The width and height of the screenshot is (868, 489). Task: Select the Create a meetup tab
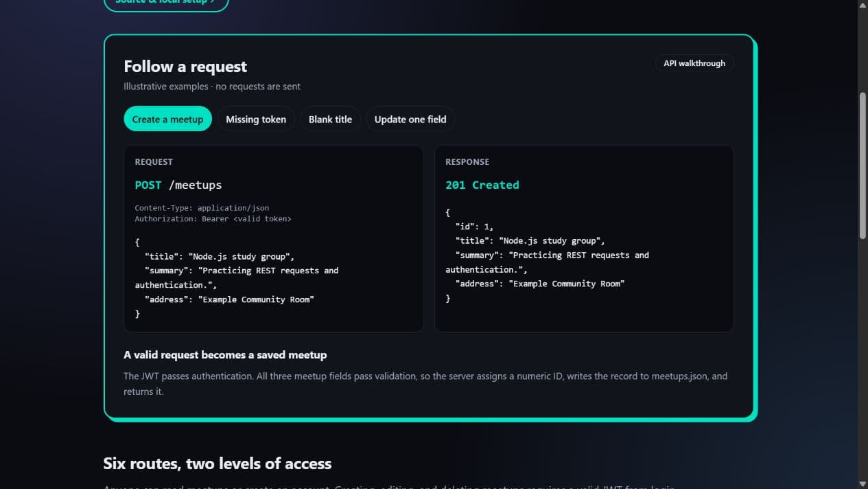167,119
